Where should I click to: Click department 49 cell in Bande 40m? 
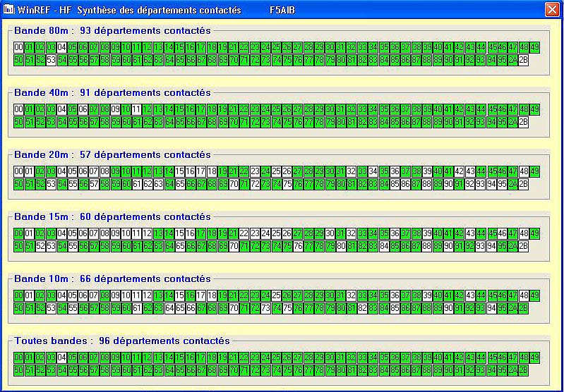click(534, 109)
